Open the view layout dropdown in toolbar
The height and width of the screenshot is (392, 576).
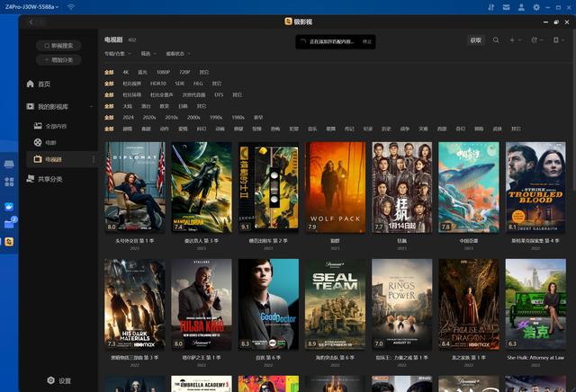tap(558, 40)
